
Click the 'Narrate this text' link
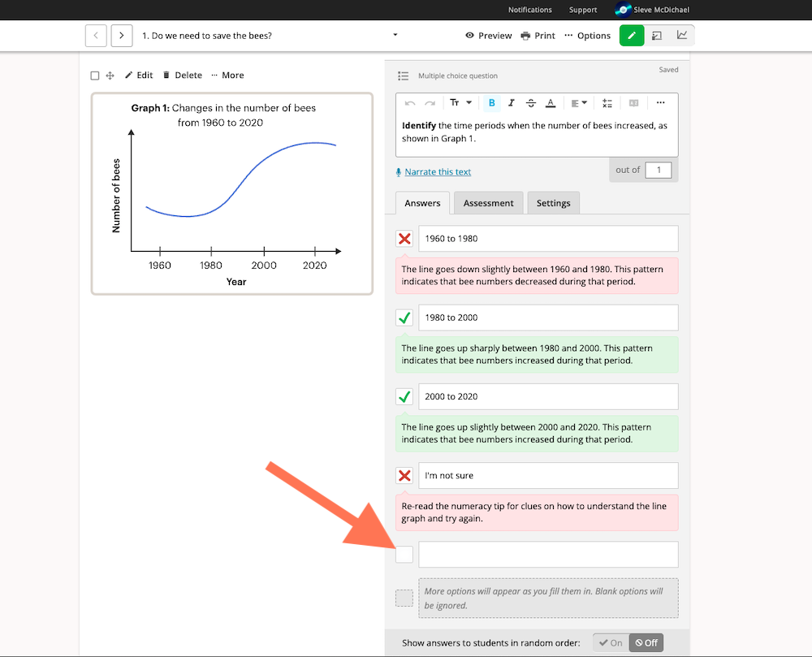[x=438, y=172]
